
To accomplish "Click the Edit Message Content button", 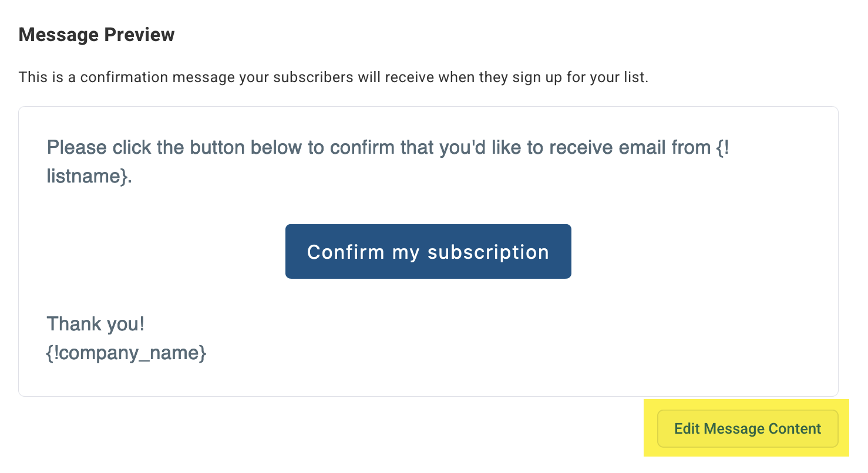I will click(x=747, y=429).
